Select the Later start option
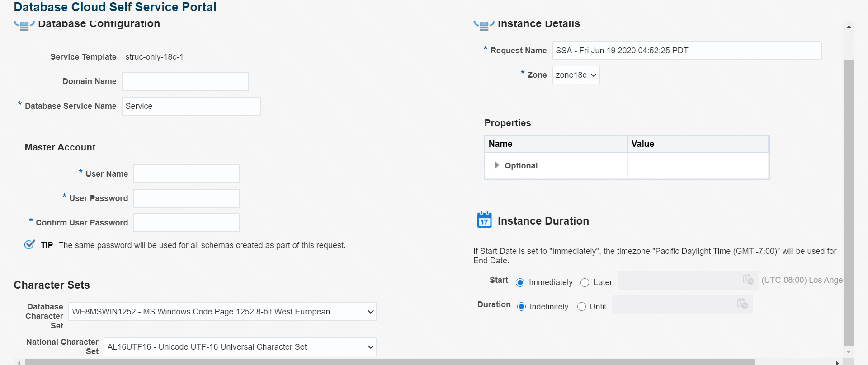Viewport: 868px width, 365px height. [585, 283]
